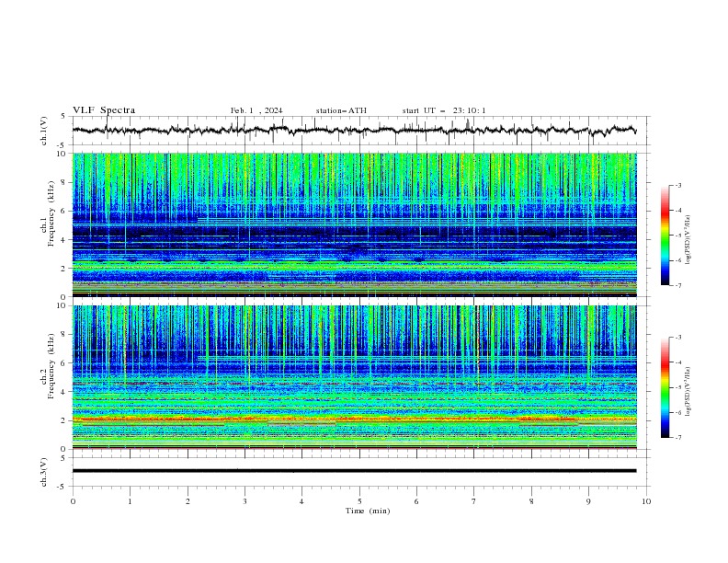Viewport: 728px width, 563px height.
Task: Click inside the ch.1 spectrogram panel
Action: (355, 224)
